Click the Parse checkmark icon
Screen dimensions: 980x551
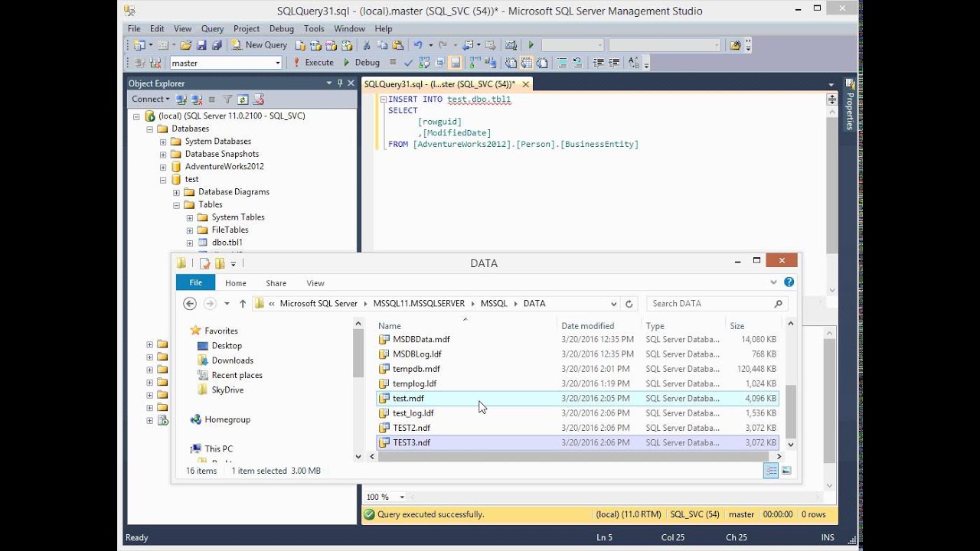[x=409, y=63]
